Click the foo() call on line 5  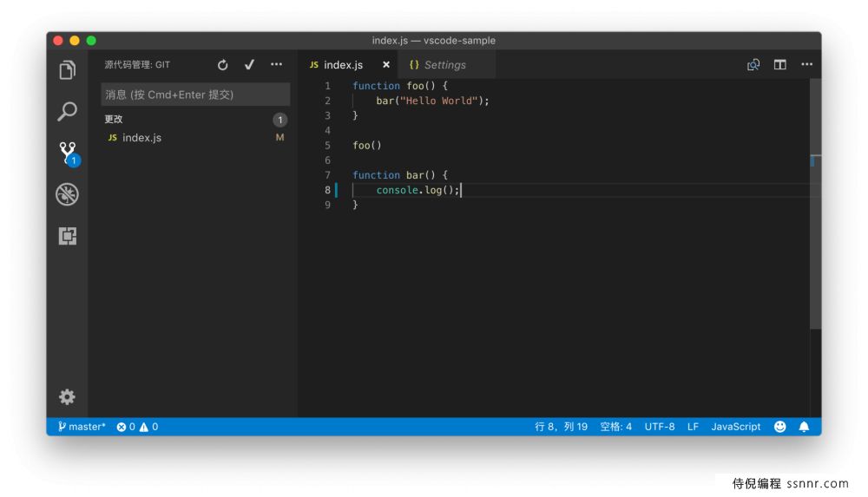point(366,146)
